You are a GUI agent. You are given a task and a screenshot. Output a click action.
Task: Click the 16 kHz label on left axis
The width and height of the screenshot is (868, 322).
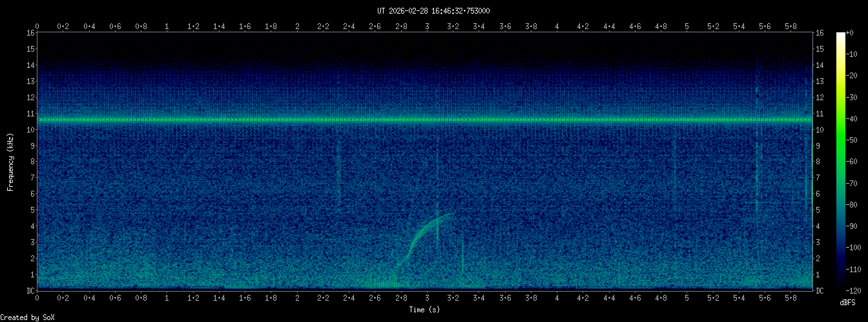coord(30,33)
